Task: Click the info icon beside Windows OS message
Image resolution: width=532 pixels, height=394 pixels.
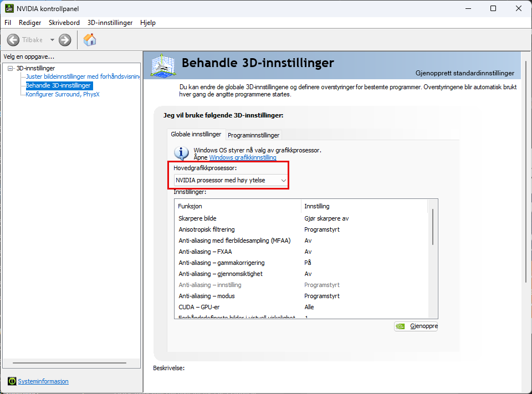Action: (x=181, y=153)
